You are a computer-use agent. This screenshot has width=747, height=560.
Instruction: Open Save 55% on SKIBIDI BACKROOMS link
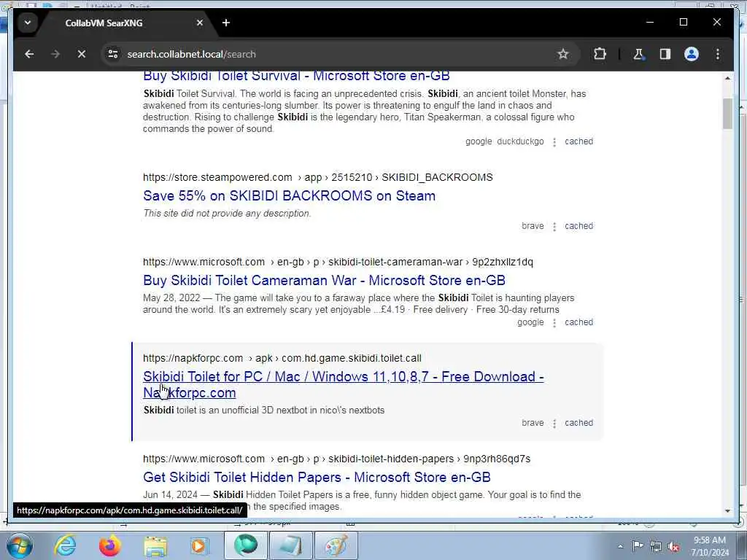(x=289, y=195)
